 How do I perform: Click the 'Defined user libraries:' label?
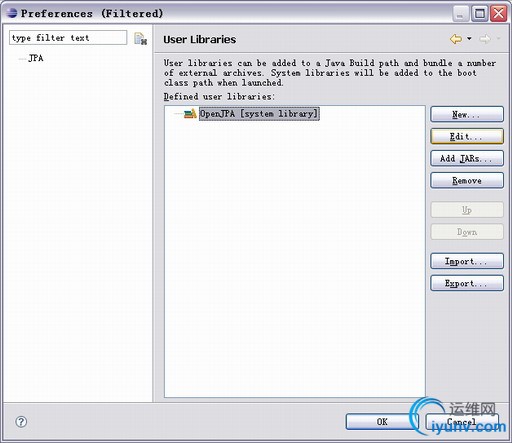coord(219,97)
